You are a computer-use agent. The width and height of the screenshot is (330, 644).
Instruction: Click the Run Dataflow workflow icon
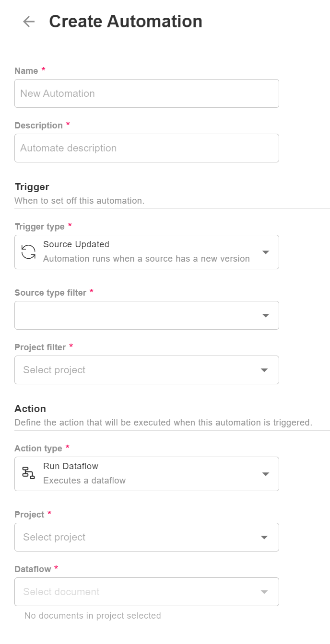27,472
